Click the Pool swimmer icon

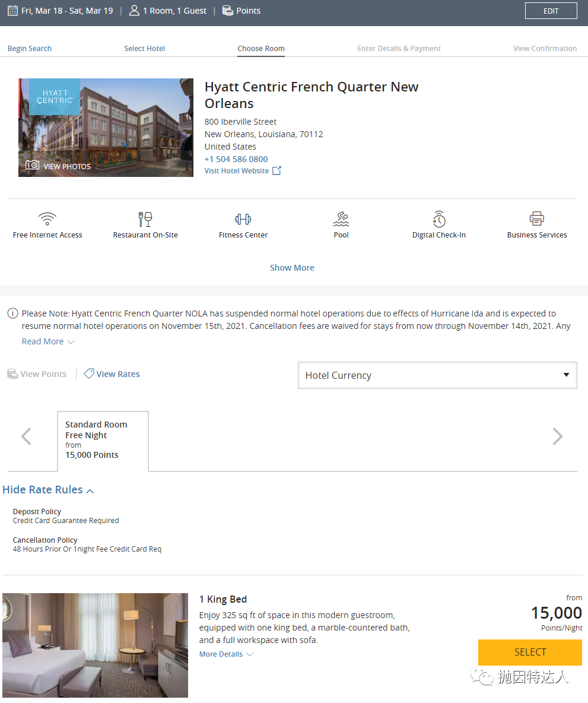point(341,218)
